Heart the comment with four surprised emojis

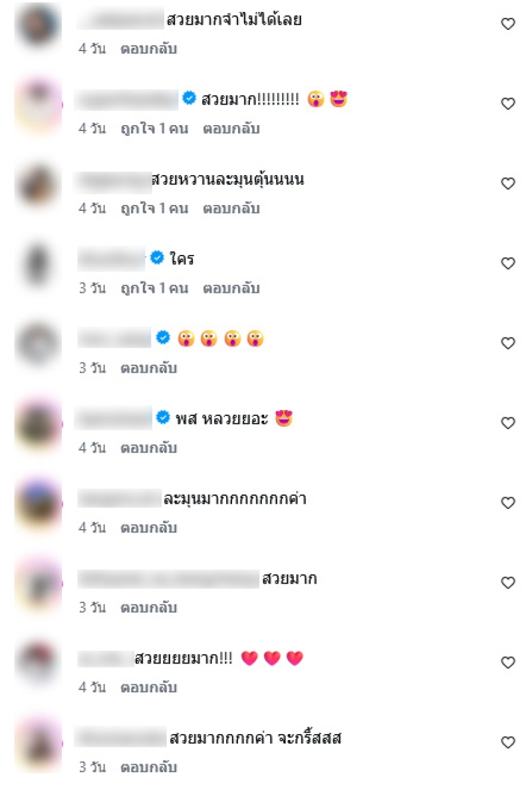coord(508,343)
